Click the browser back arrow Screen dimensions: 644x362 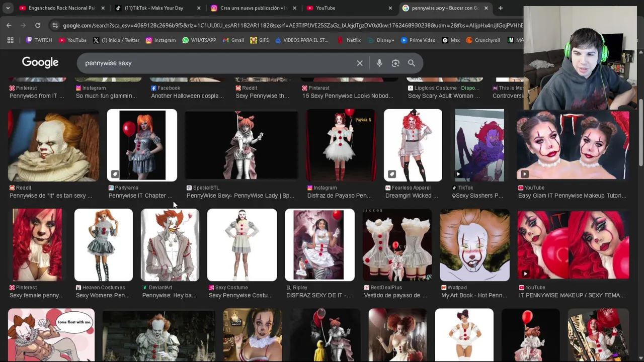click(x=9, y=25)
